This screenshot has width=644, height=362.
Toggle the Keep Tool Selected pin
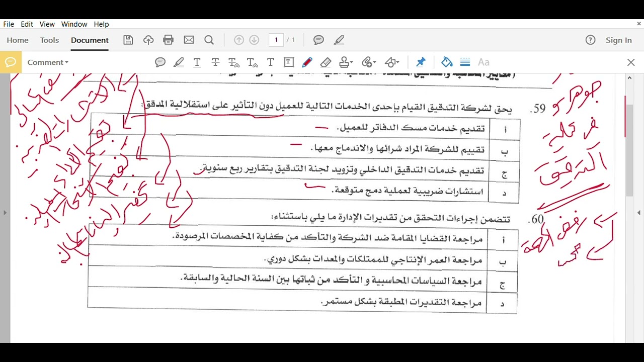tap(421, 62)
